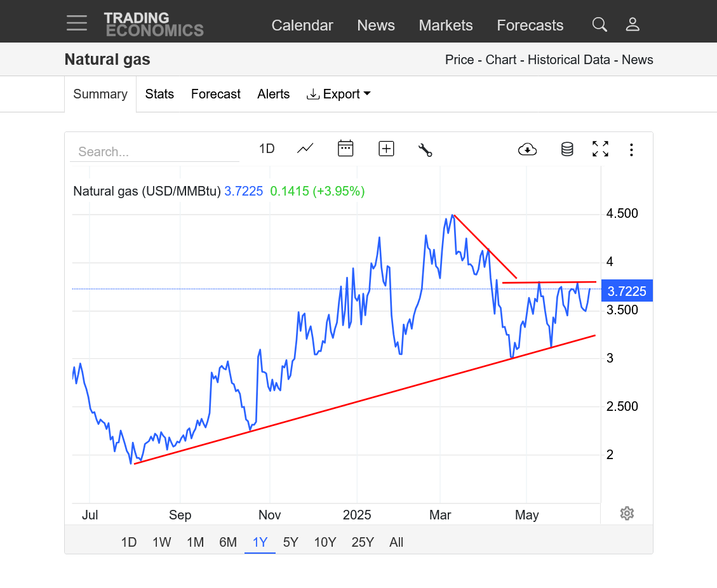Viewport: 717px width, 588px height.
Task: Expand chart to fullscreen
Action: point(600,149)
